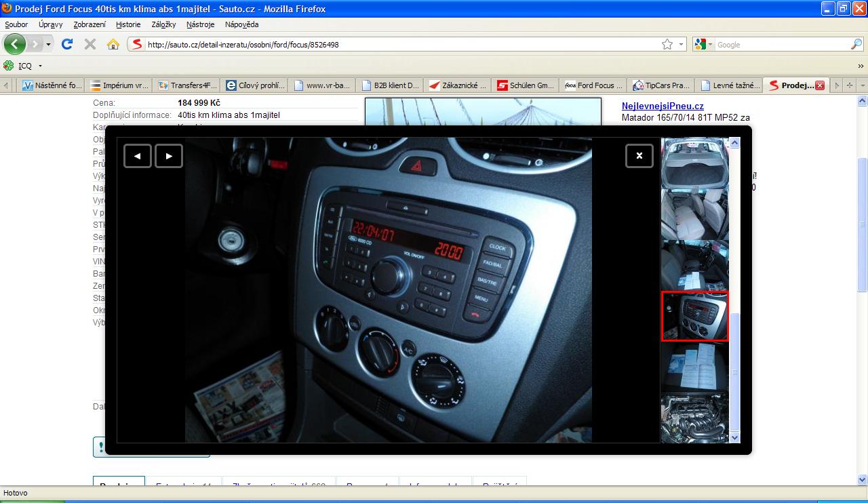The image size is (868, 503).
Task: Click the URL address field
Action: (400, 45)
